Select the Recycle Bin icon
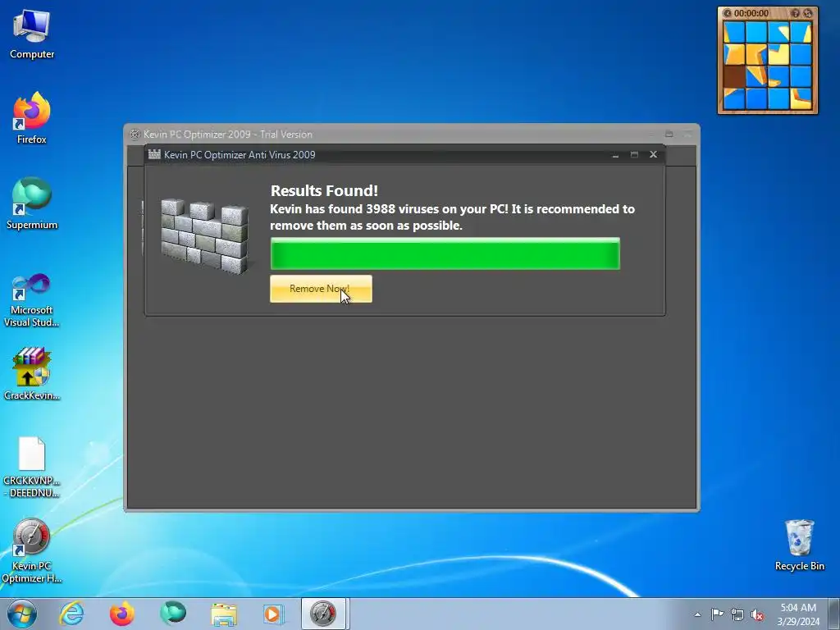This screenshot has width=840, height=630. 799,546
